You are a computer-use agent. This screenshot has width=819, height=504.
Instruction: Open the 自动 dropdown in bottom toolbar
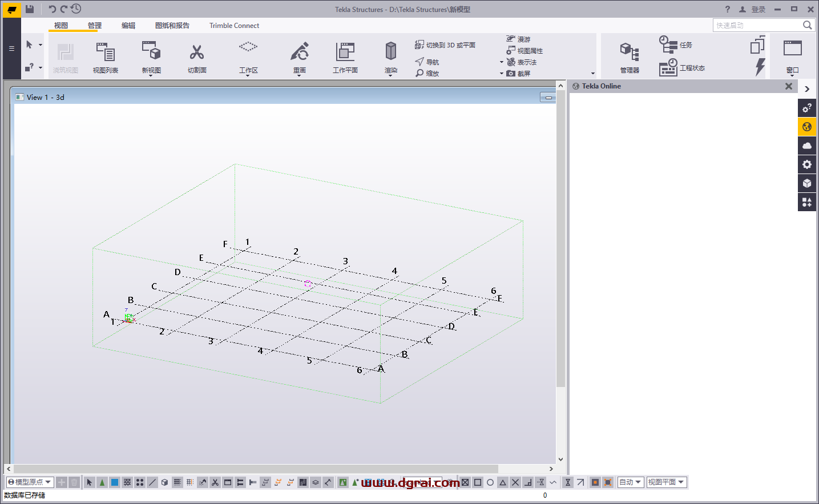(x=631, y=482)
